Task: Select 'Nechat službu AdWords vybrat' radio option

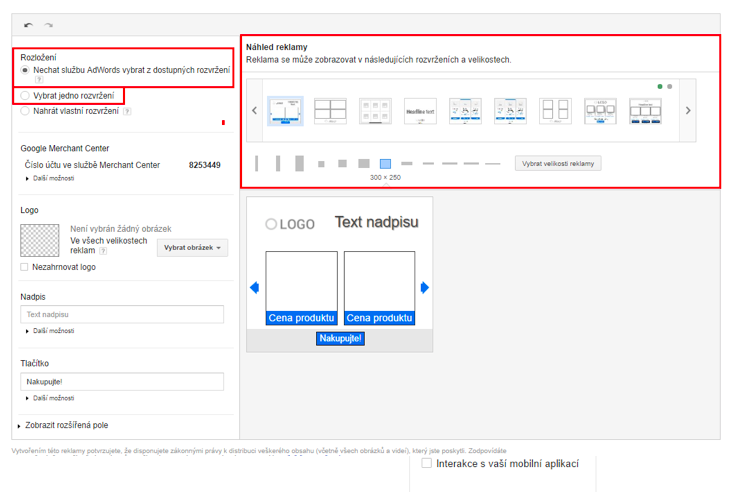Action: tap(25, 70)
